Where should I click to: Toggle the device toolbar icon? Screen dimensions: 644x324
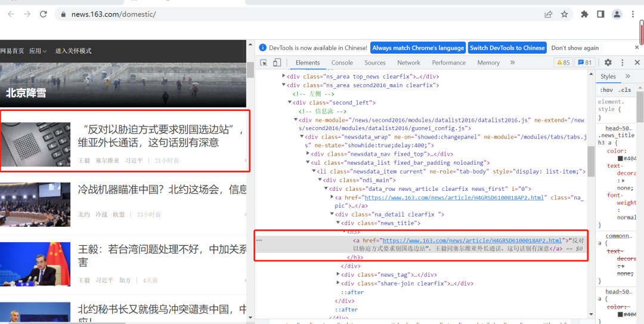tap(277, 63)
